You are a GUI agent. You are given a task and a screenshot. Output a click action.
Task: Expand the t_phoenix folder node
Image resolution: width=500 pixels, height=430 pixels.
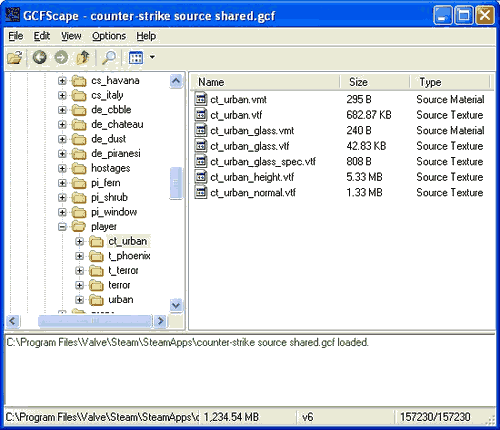(79, 256)
